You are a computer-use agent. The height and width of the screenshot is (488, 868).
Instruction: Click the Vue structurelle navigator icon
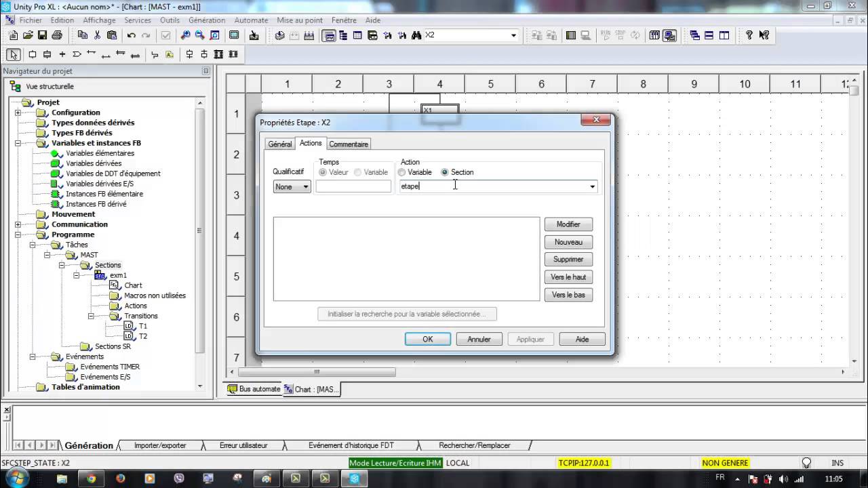coord(16,87)
